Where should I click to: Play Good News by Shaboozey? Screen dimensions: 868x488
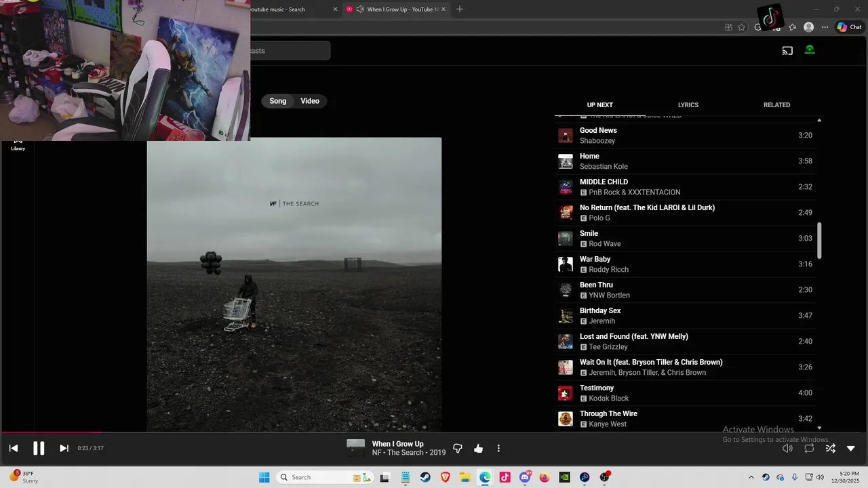685,136
